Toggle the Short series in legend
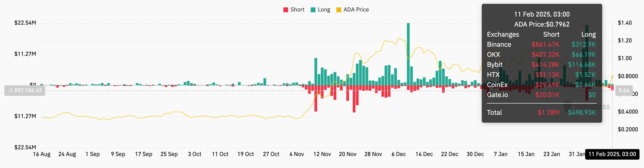Image resolution: width=644 pixels, height=168 pixels. point(297,10)
